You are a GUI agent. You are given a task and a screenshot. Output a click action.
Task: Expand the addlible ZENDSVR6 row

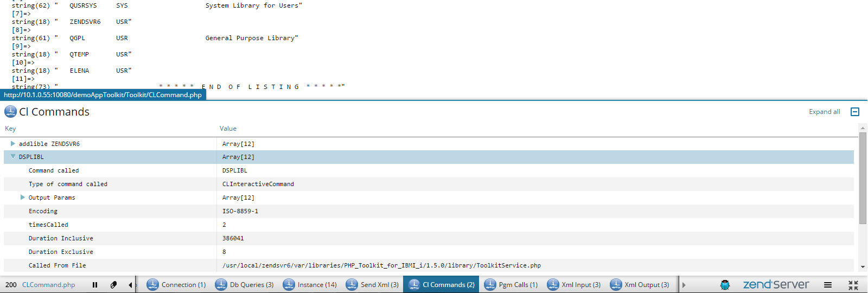pos(13,144)
